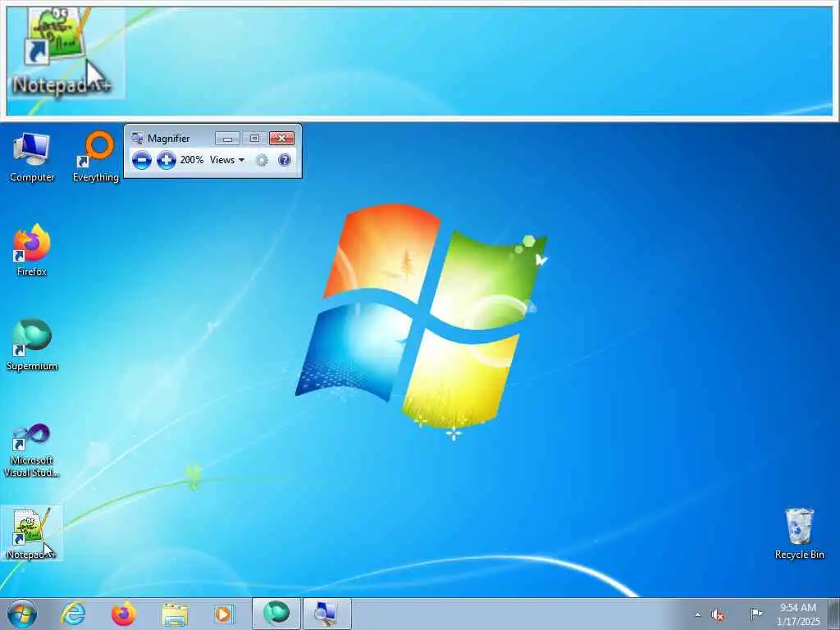Screen dimensions: 840x630
Task: Open Magnifier help question mark icon
Action: point(285,160)
